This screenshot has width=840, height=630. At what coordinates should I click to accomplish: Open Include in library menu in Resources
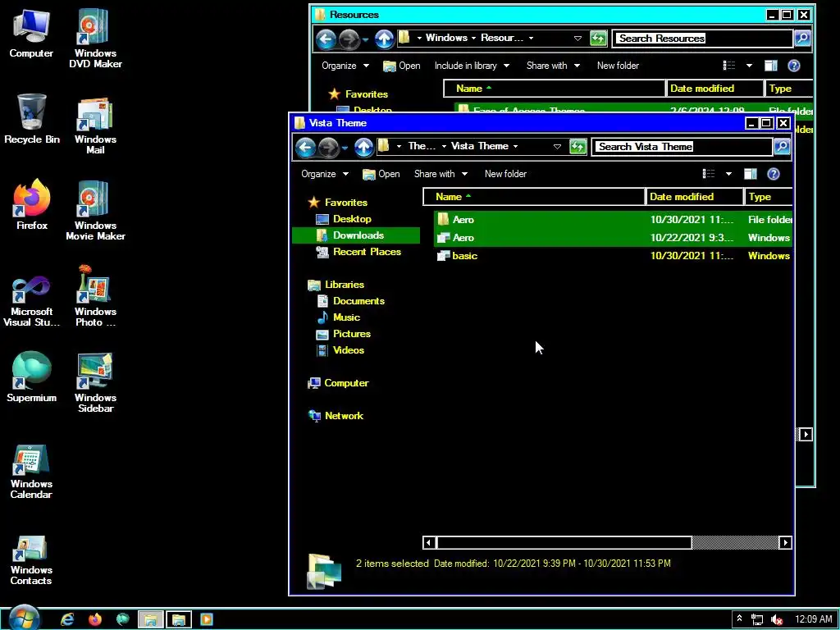pos(472,66)
